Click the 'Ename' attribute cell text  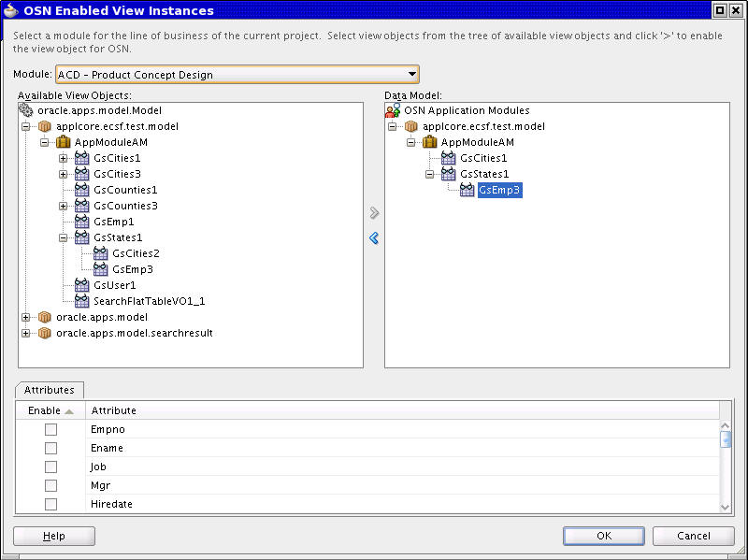pyautogui.click(x=107, y=448)
